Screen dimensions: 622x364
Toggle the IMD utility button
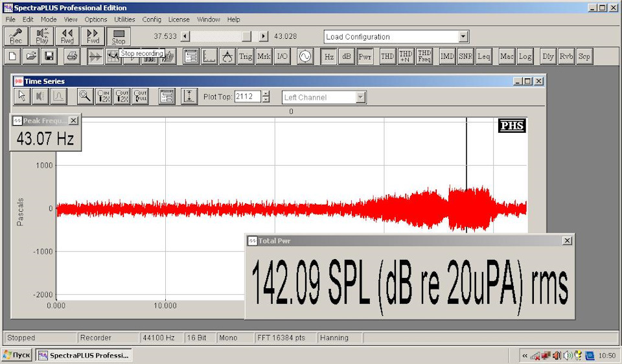point(447,56)
